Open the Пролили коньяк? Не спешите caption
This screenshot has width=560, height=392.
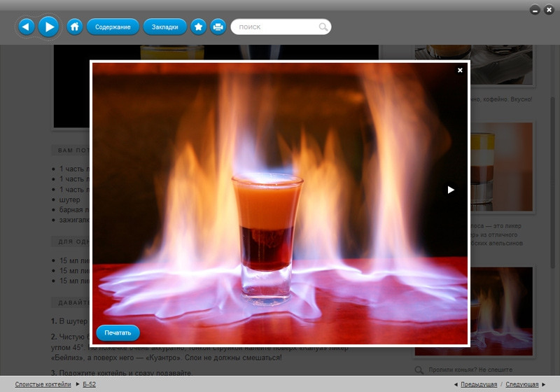point(470,370)
